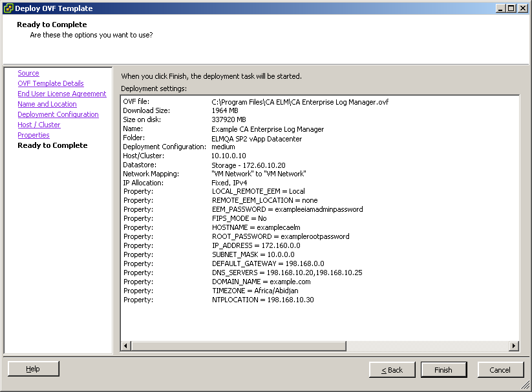Image resolution: width=532 pixels, height=392 pixels.
Task: Select the Host / Cluster step
Action: [x=39, y=125]
